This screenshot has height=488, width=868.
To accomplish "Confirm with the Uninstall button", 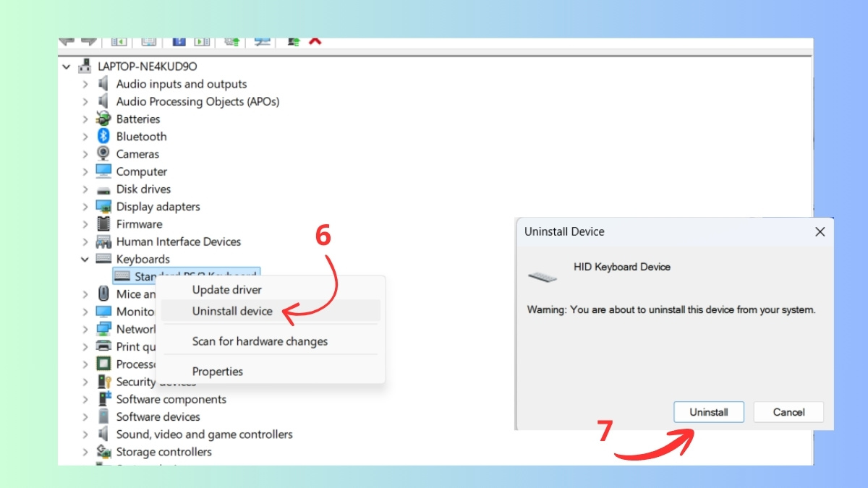I will 709,412.
